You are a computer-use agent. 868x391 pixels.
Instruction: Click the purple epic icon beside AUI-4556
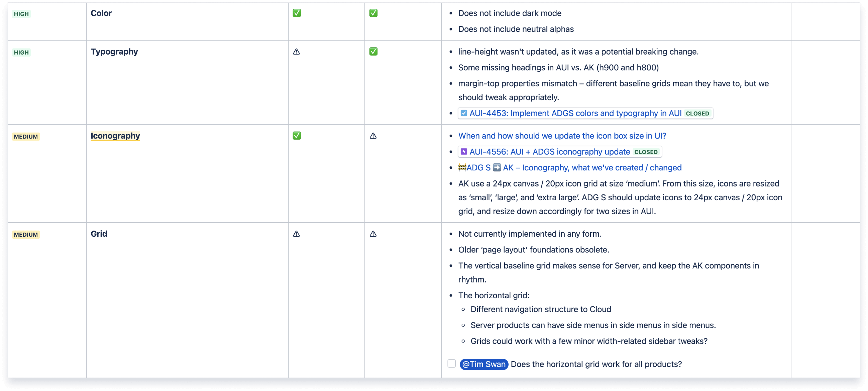(464, 152)
